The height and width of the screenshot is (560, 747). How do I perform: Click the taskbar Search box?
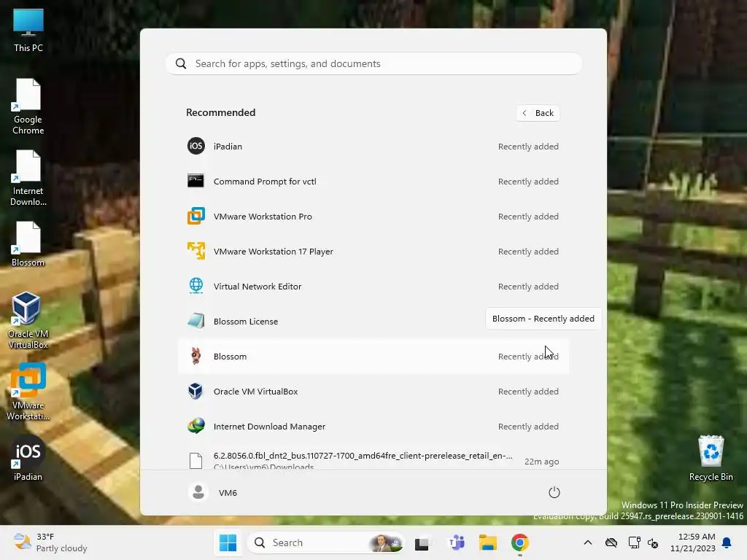326,542
